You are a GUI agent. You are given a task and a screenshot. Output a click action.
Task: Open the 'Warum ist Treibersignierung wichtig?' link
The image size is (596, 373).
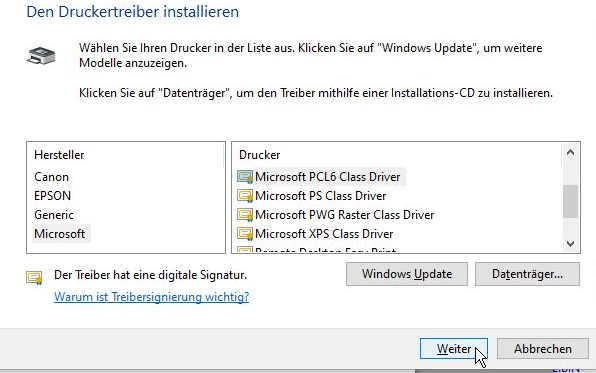[x=151, y=297]
